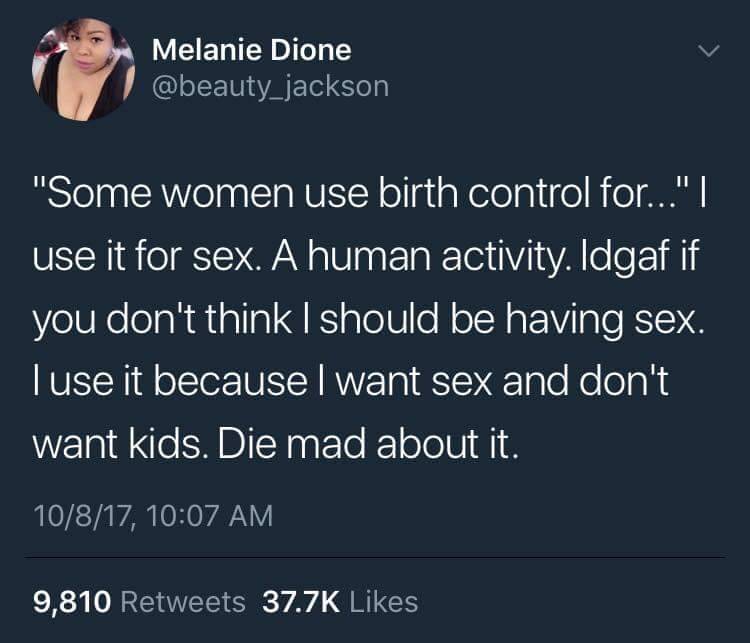750x643 pixels.
Task: Click the 9,810 retweet count number
Action: 72,602
